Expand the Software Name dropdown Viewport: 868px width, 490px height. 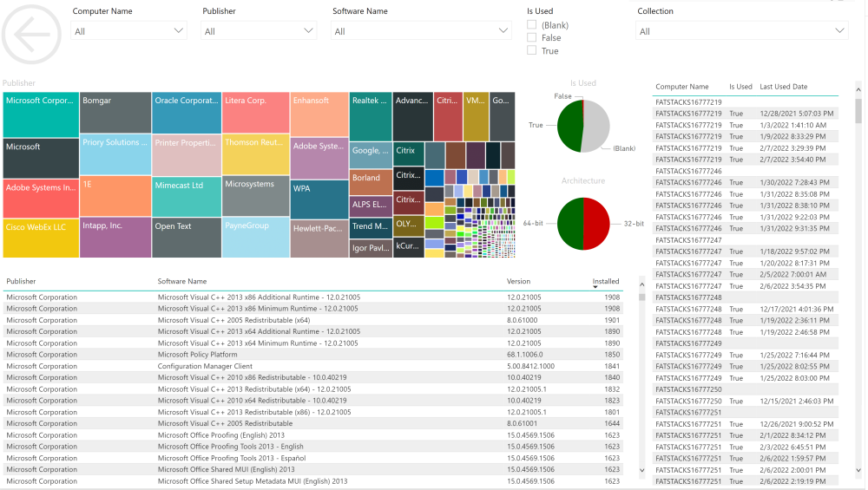pyautogui.click(x=421, y=31)
